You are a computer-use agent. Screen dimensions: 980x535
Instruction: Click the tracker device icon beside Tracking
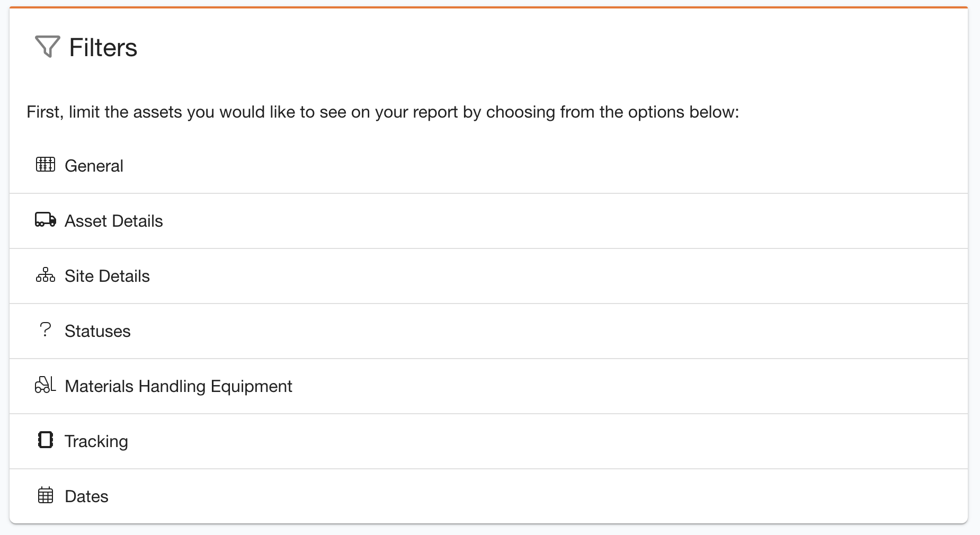[x=45, y=441]
